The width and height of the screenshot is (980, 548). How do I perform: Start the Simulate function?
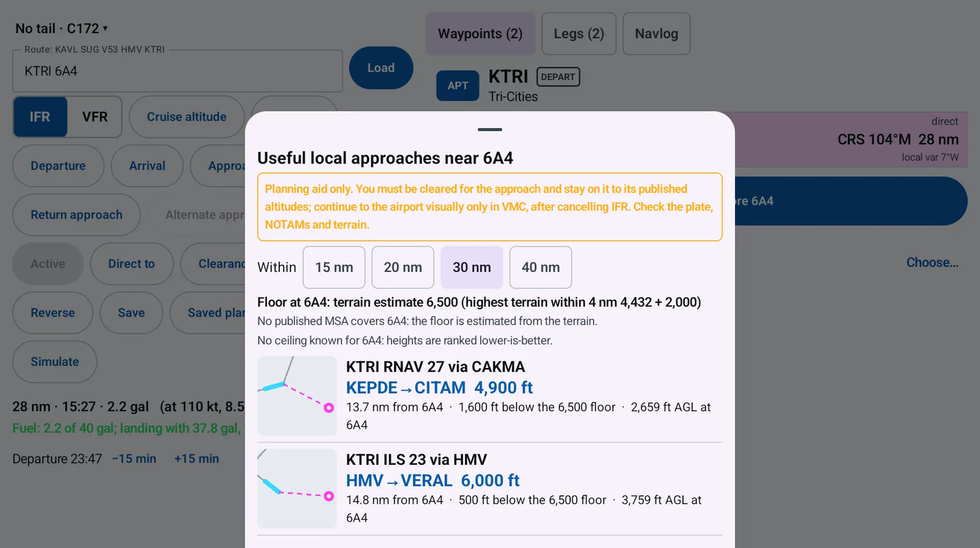click(x=55, y=362)
